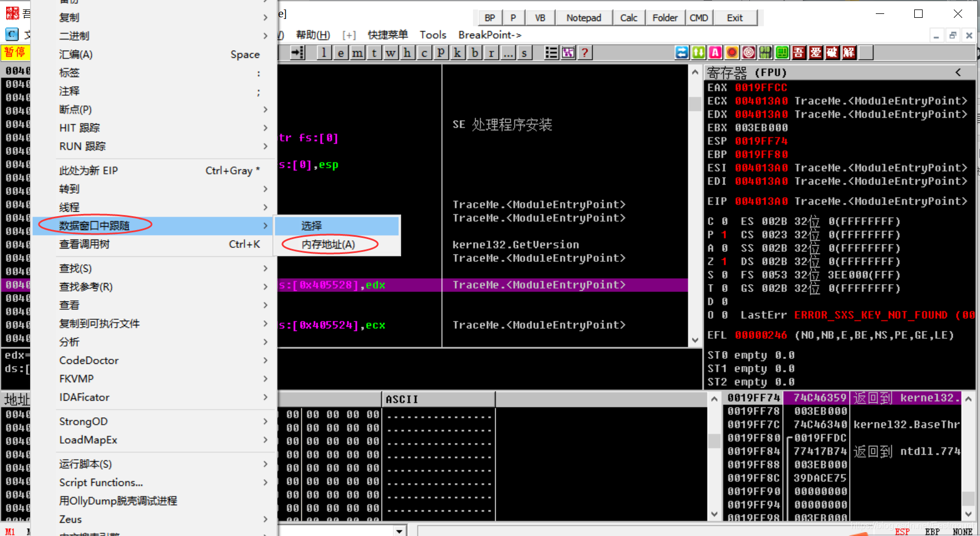This screenshot has height=536, width=980.
Task: Expand the CodeDoctor submenu
Action: point(154,360)
